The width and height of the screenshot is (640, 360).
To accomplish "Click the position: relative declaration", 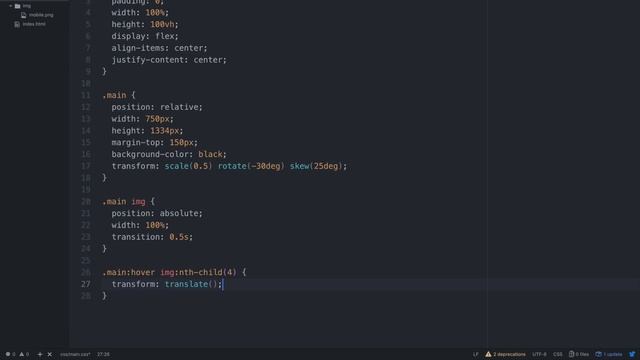I will pos(157,107).
